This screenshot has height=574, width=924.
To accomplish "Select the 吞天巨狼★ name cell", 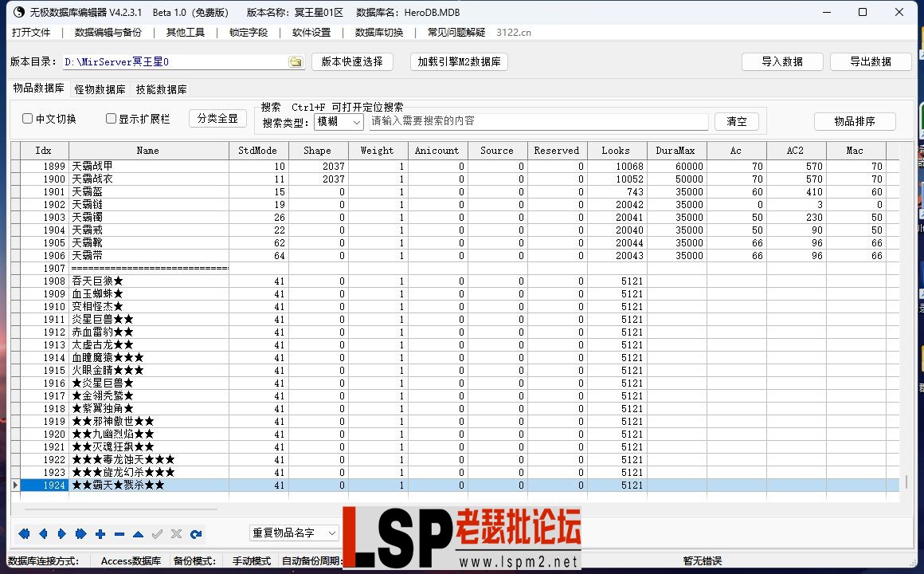I will tap(148, 281).
